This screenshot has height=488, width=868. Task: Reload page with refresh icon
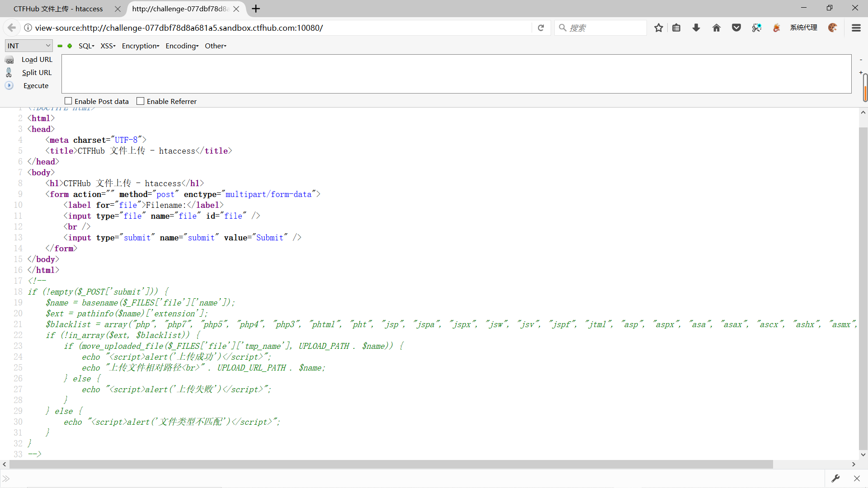(541, 28)
